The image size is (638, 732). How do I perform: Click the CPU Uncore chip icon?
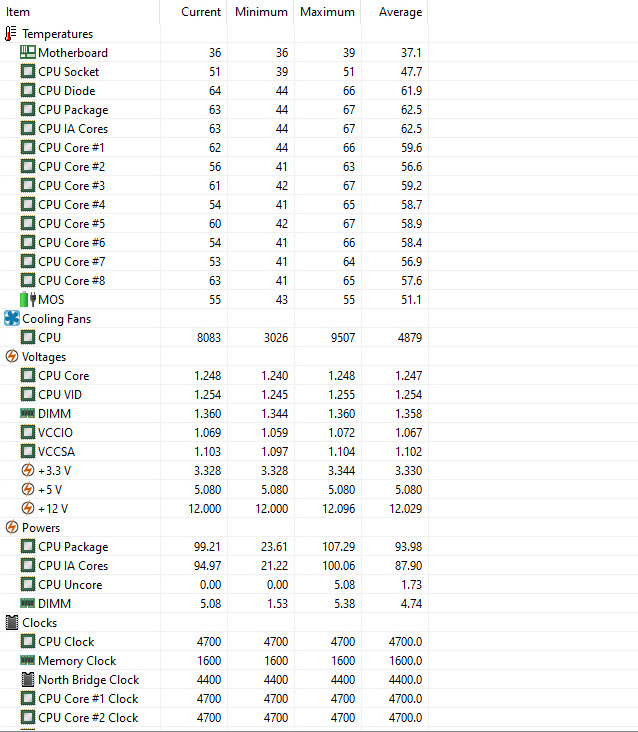click(28, 584)
